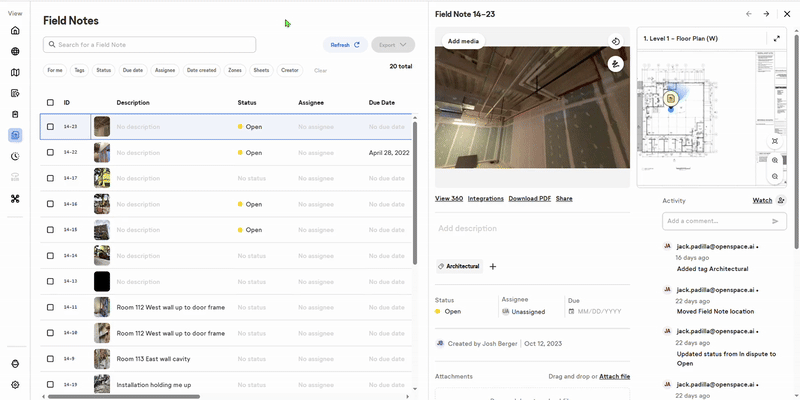The image size is (800, 400).
Task: Click the Add media button
Action: [463, 41]
